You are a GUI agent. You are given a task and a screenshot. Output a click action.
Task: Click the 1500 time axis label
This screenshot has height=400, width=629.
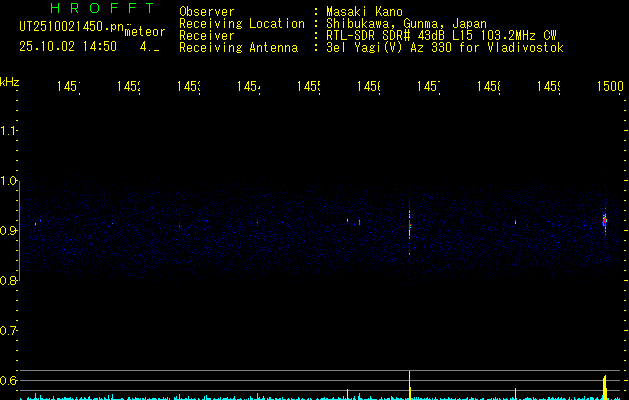click(x=609, y=86)
